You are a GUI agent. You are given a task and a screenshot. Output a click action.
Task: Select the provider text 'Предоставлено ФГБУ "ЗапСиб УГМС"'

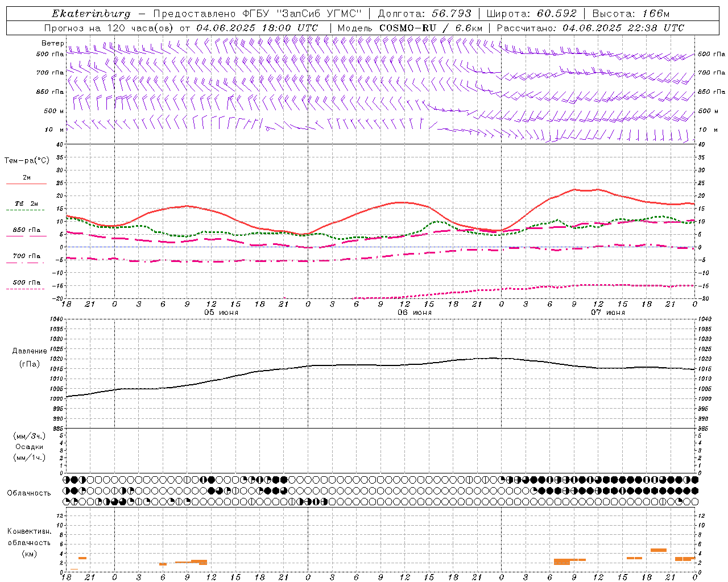tap(258, 14)
